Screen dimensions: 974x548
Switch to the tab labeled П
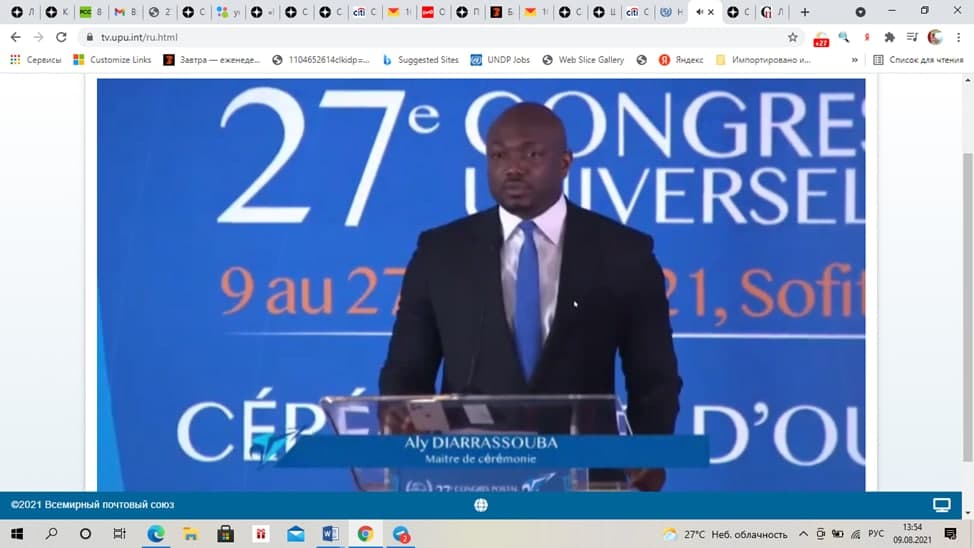[468, 12]
